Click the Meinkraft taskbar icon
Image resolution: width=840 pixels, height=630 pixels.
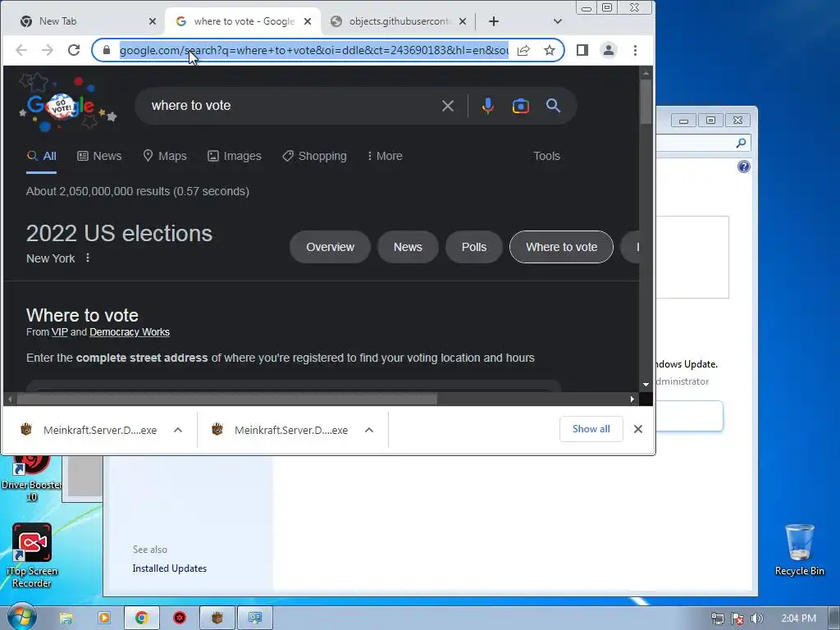pyautogui.click(x=217, y=619)
